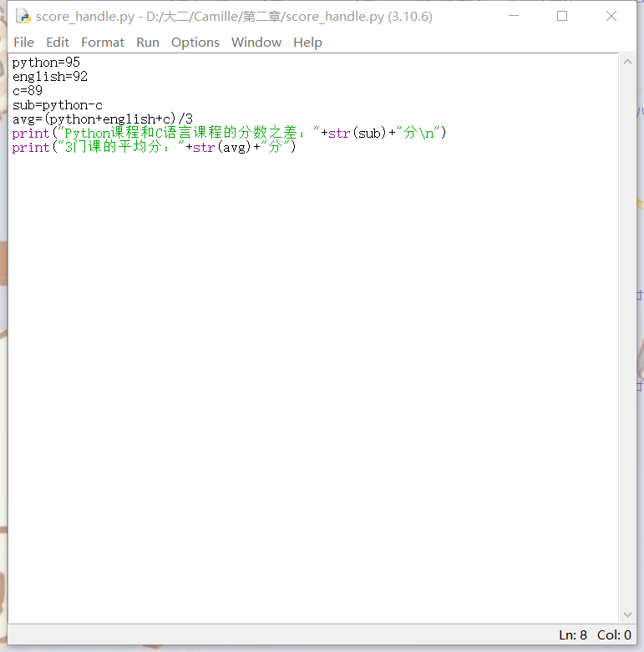Screen dimensions: 644x652
Task: Open the Run menu
Action: click(x=148, y=43)
